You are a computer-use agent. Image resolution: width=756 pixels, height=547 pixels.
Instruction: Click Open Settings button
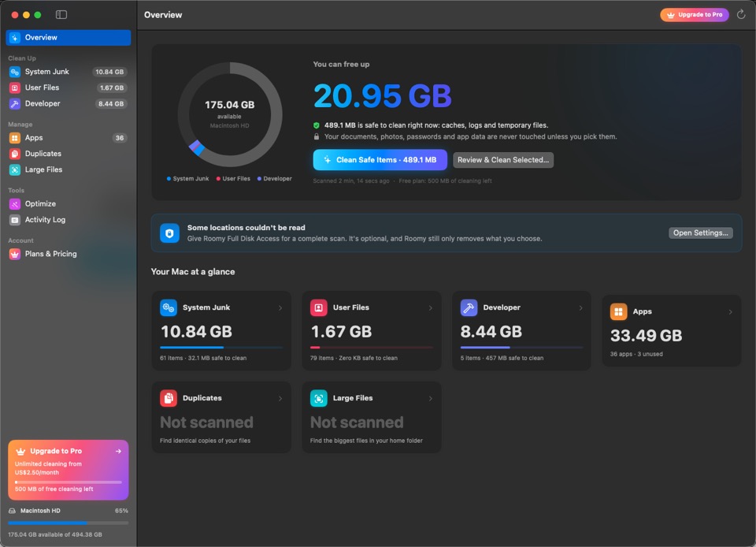point(701,233)
